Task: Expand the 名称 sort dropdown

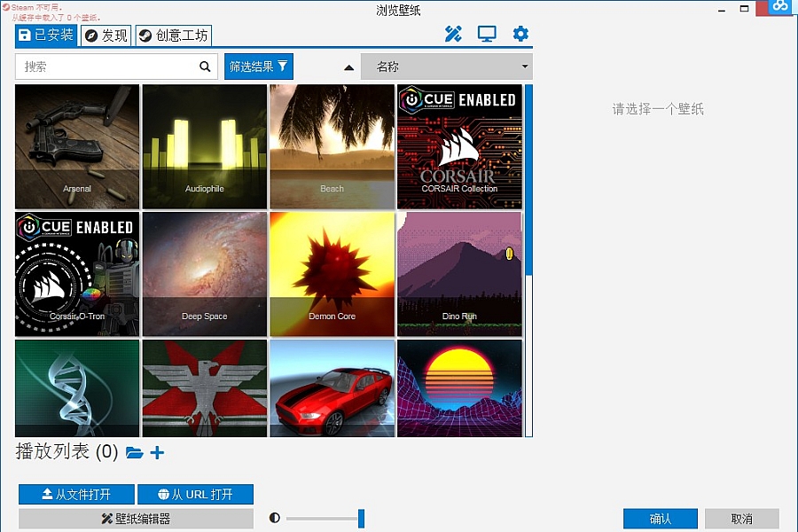Action: pyautogui.click(x=447, y=66)
